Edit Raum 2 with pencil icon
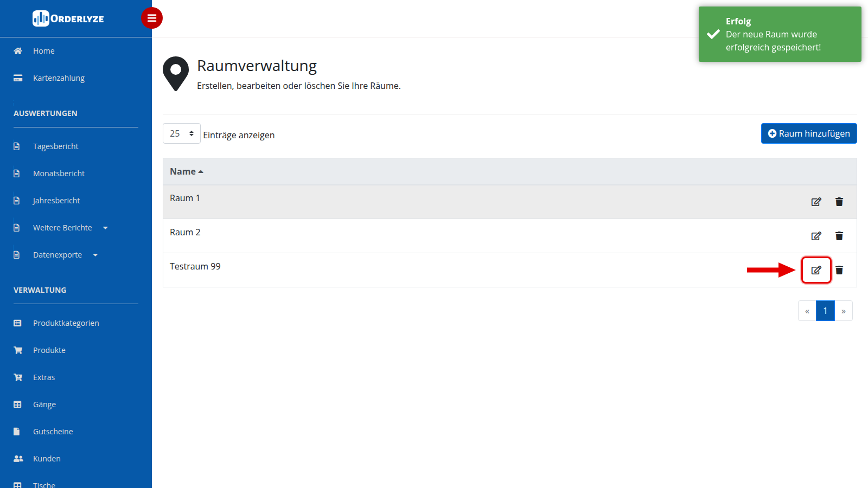868x488 pixels. point(816,236)
